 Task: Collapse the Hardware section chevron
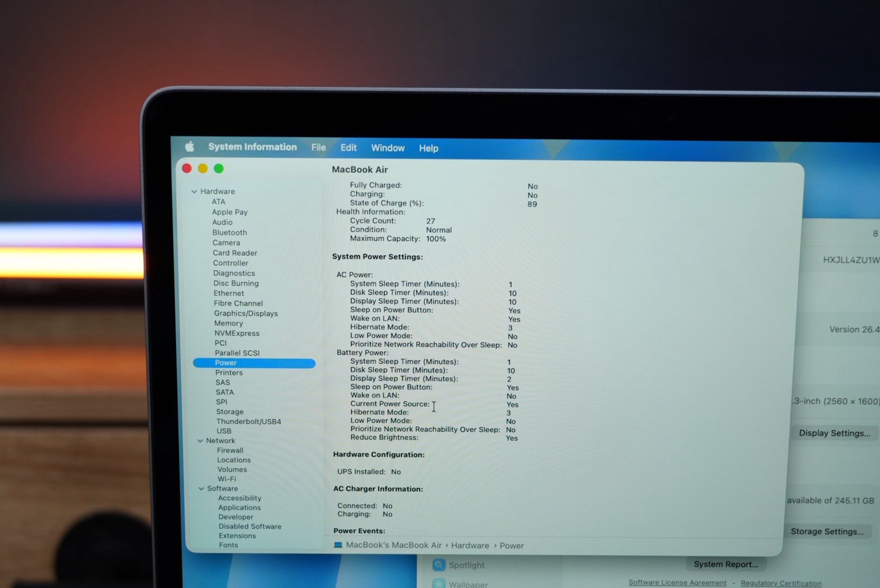tap(194, 192)
